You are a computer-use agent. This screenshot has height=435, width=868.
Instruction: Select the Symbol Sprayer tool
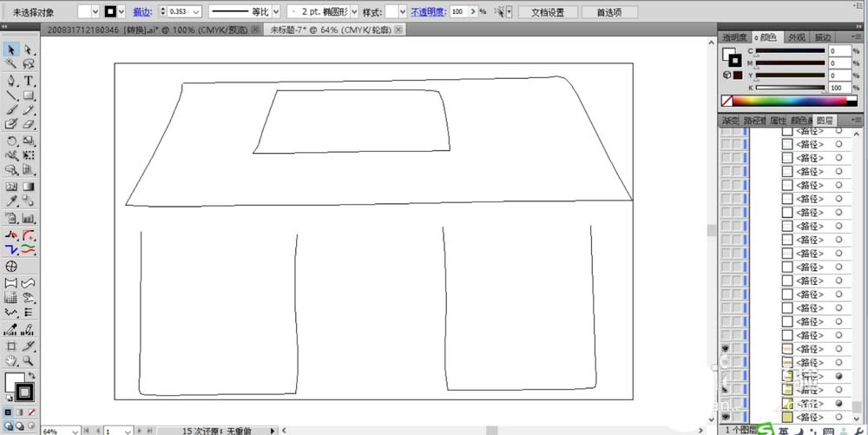tap(11, 219)
